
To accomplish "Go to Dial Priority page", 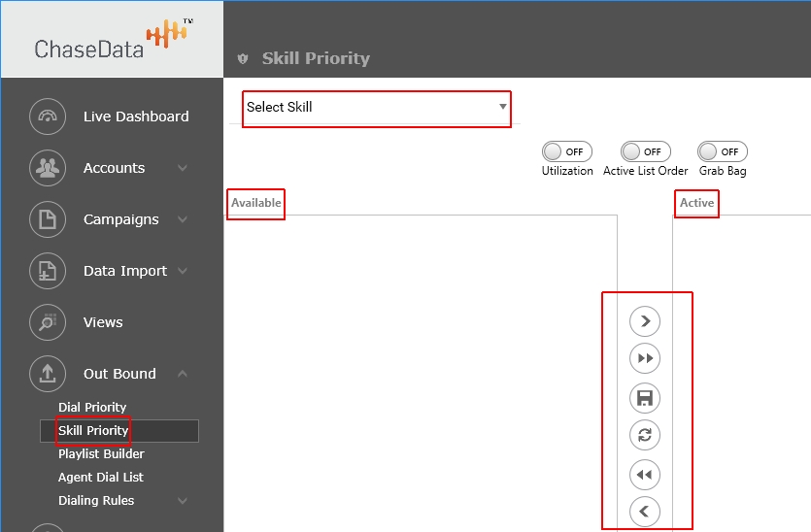I will pyautogui.click(x=92, y=408).
